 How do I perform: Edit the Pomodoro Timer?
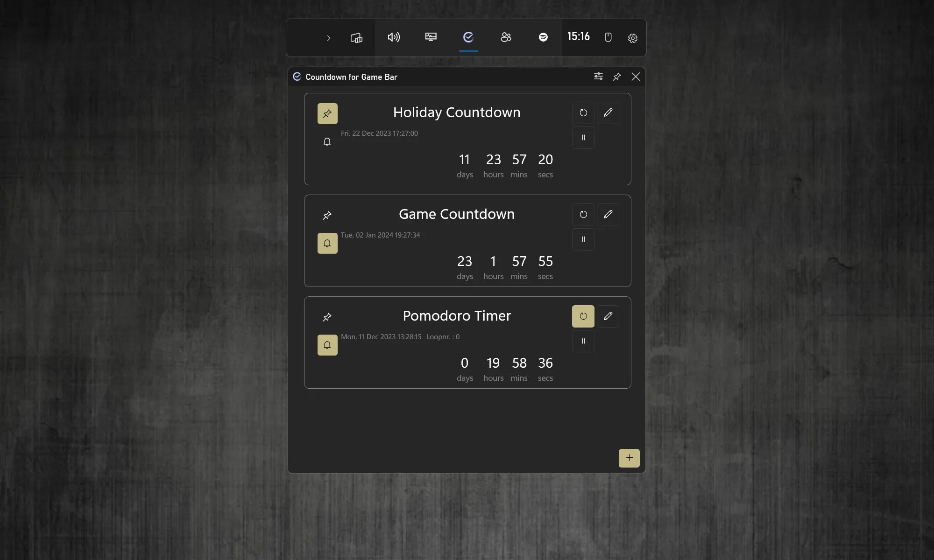608,316
